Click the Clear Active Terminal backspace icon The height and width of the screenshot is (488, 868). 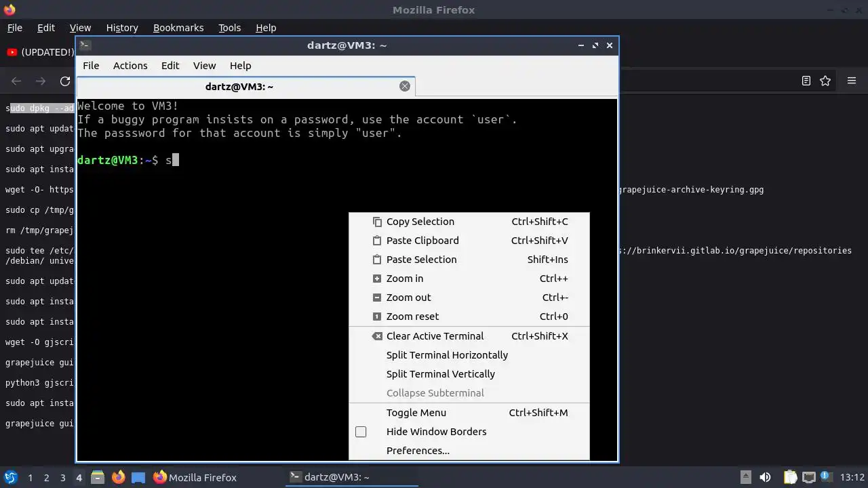[377, 336]
